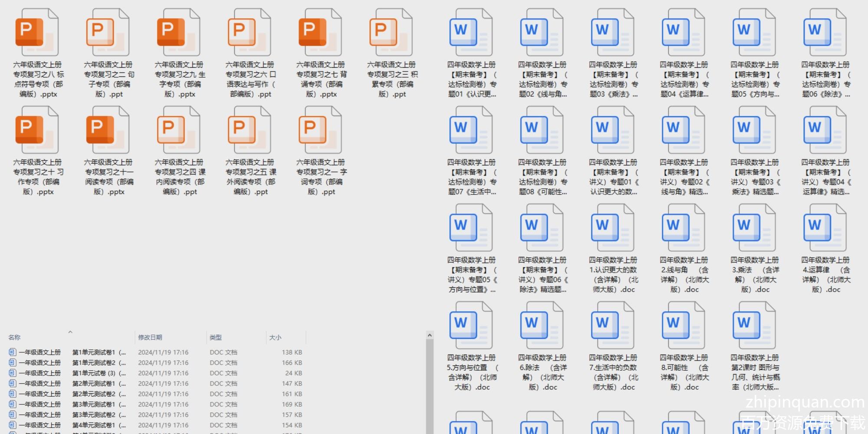Click list row 一年级语文上册 第2单元测试卷2
868x434 pixels.
[x=155, y=394]
